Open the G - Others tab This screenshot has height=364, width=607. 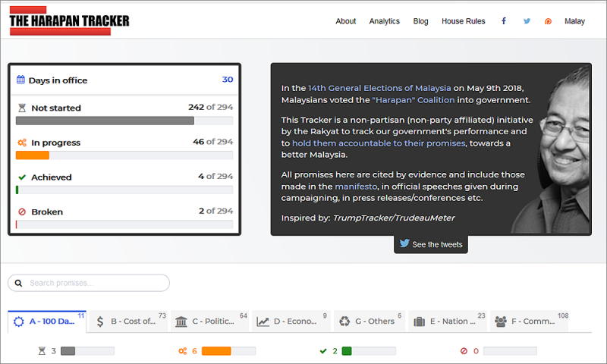pyautogui.click(x=368, y=322)
